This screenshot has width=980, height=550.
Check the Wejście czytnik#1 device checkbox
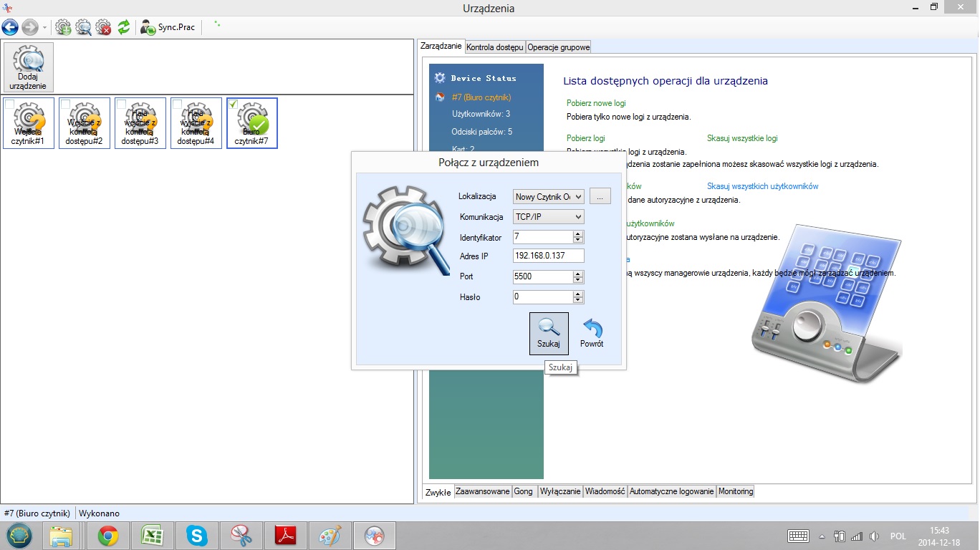9,105
